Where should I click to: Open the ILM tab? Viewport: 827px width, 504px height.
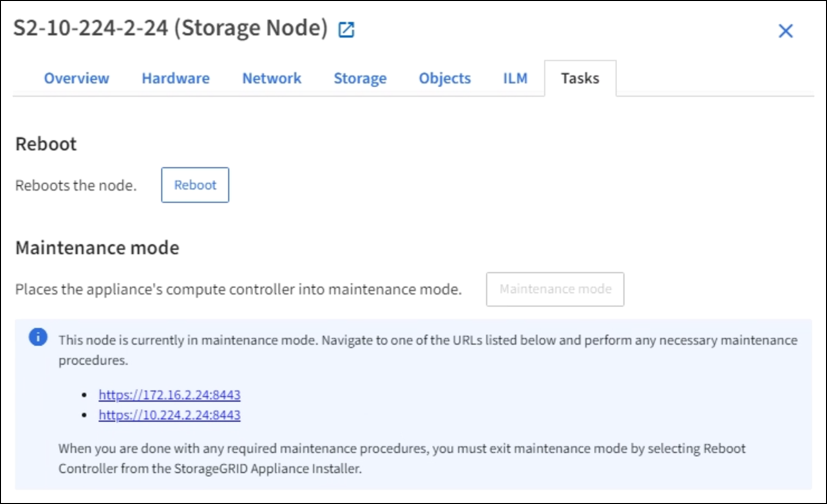click(x=515, y=78)
